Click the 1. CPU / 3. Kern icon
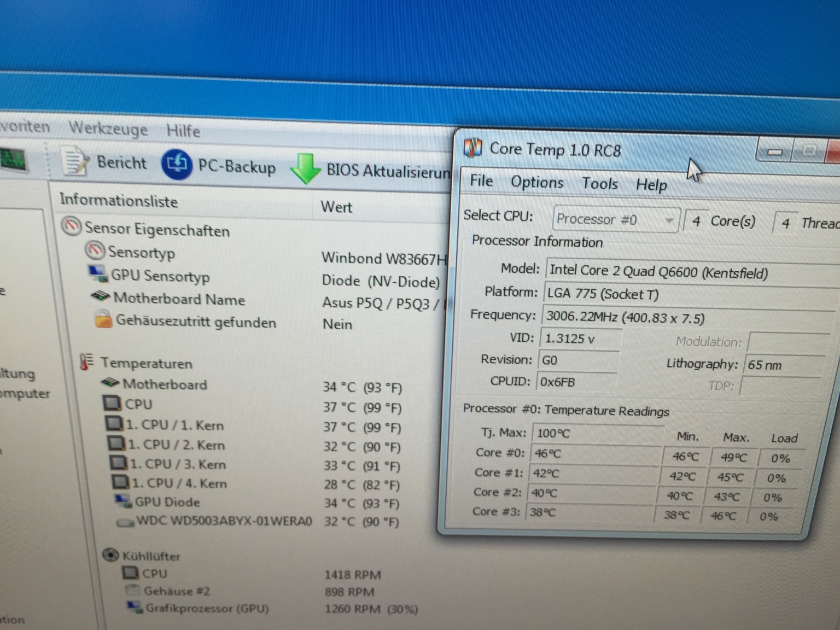The width and height of the screenshot is (840, 630). (119, 463)
